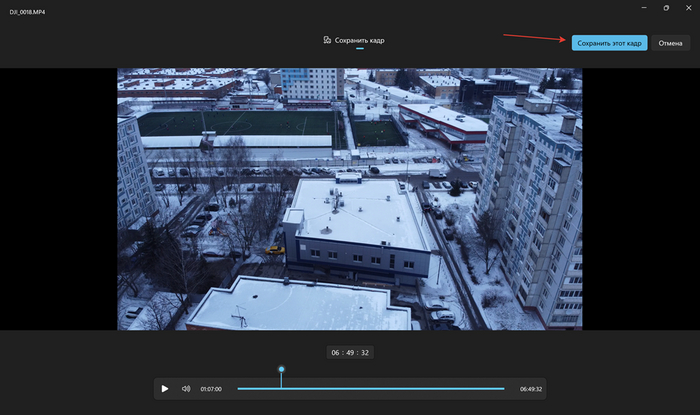
Task: Click the timeline track left of the playhead
Action: [258, 388]
